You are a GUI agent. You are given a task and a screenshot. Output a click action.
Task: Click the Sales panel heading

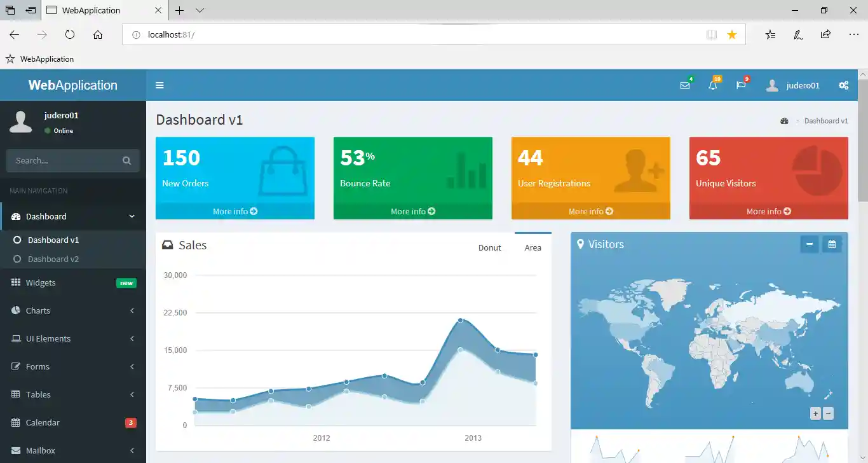[193, 245]
